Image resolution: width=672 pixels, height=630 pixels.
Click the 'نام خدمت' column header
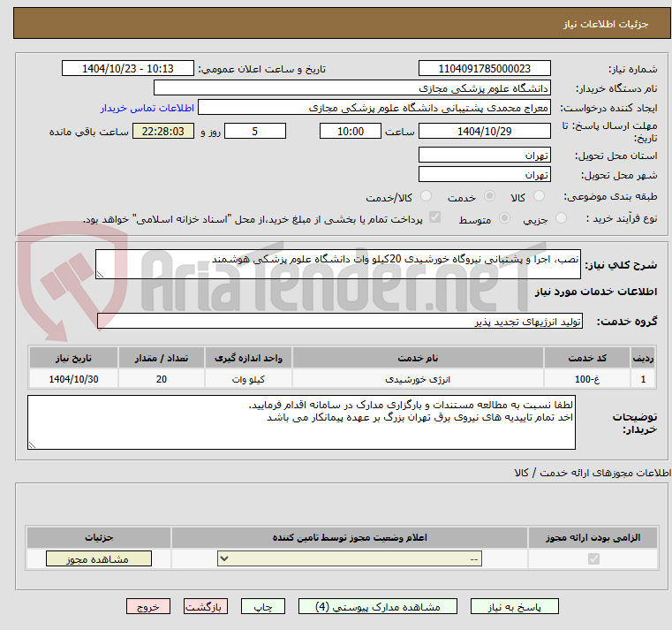[x=418, y=358]
